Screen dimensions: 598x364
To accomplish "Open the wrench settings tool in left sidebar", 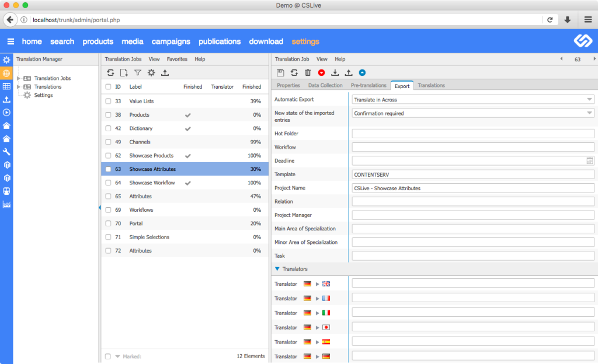I will coord(6,151).
